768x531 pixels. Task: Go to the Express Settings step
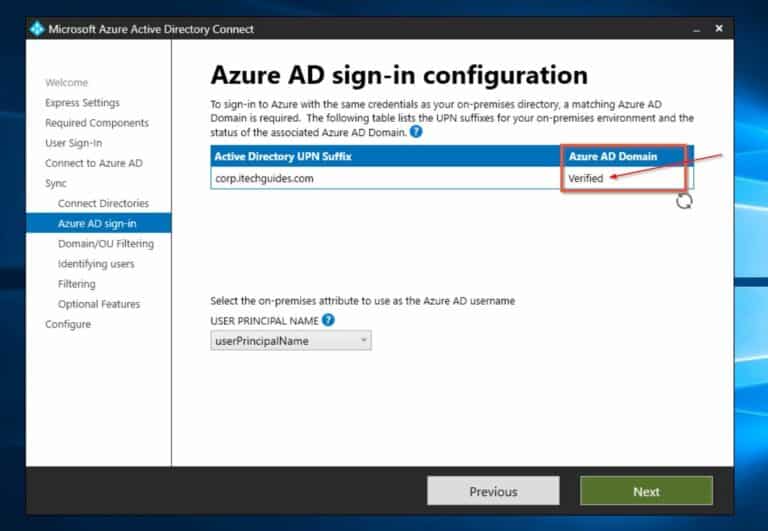82,102
